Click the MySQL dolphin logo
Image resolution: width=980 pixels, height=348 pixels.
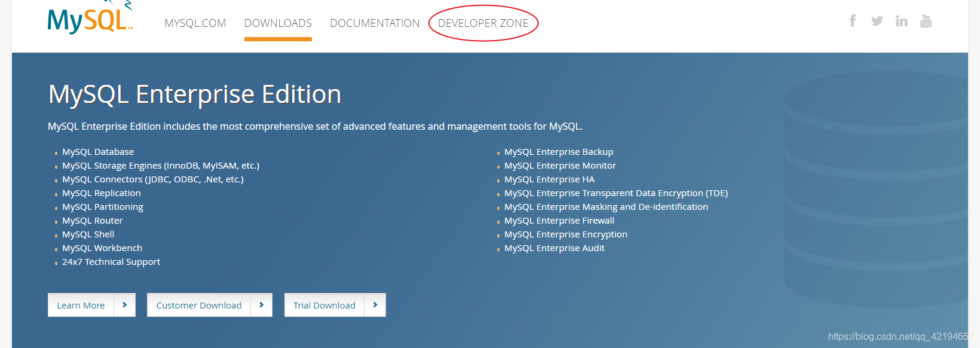click(90, 18)
